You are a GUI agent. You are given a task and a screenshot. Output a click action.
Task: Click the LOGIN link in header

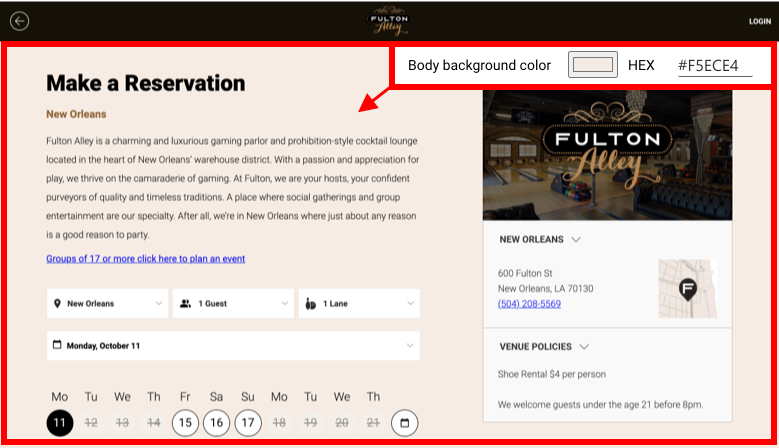[x=759, y=21]
